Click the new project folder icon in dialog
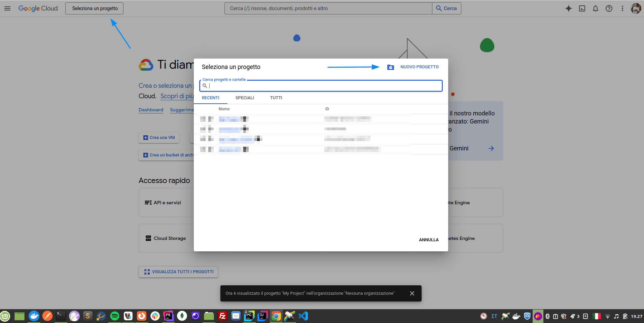 click(390, 67)
